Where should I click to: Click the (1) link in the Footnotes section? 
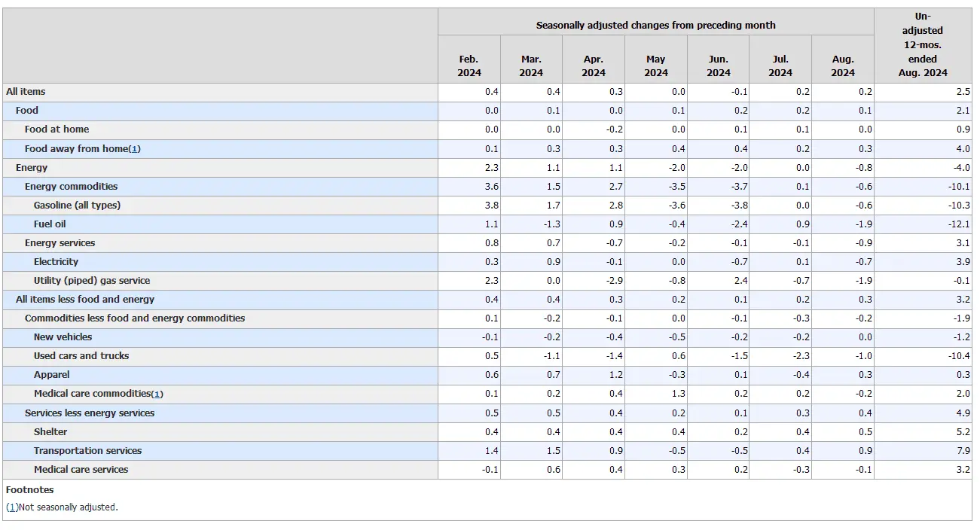click(x=11, y=507)
